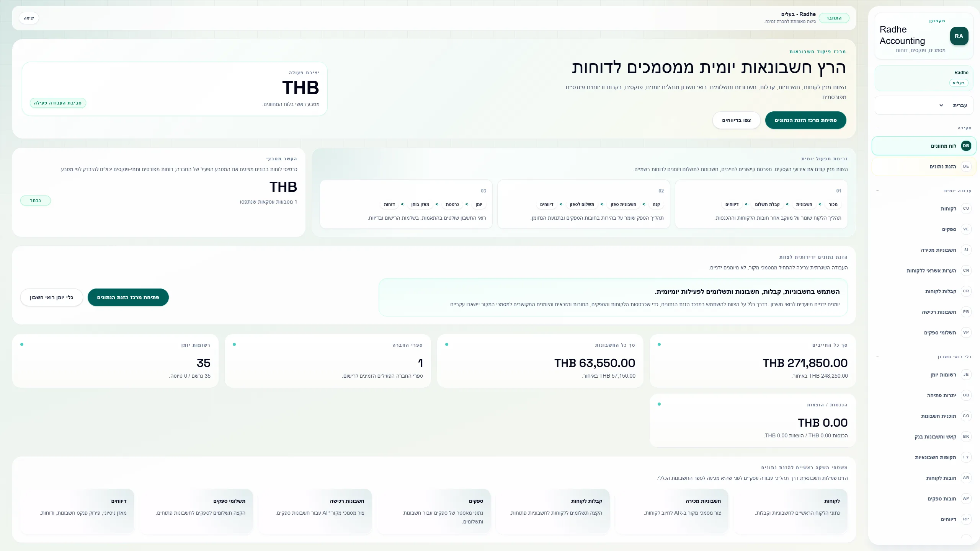Open reports via RP sidebar icon
980x551 pixels.
(x=966, y=519)
